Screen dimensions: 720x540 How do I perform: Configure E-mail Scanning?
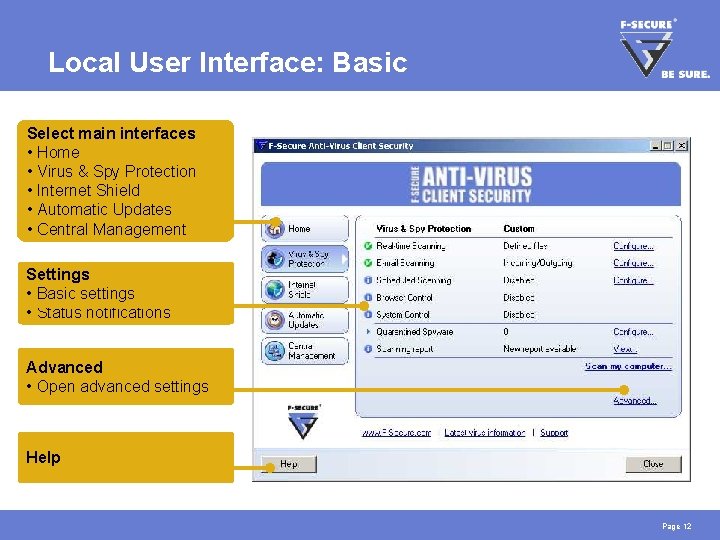[633, 263]
